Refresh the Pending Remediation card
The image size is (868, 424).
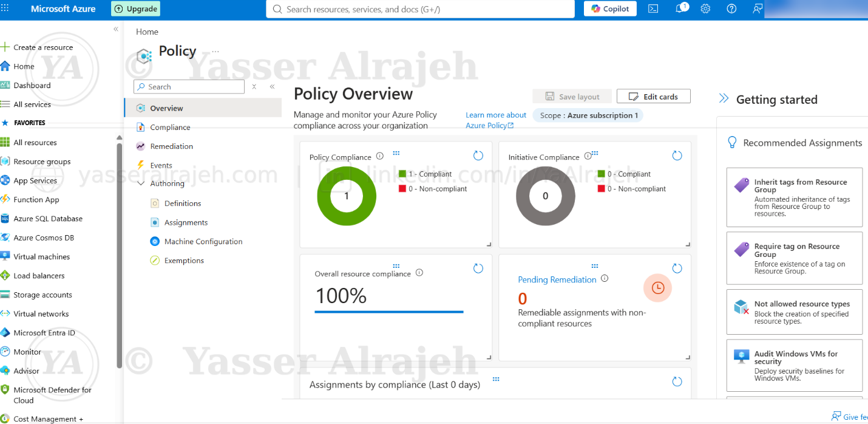677,268
